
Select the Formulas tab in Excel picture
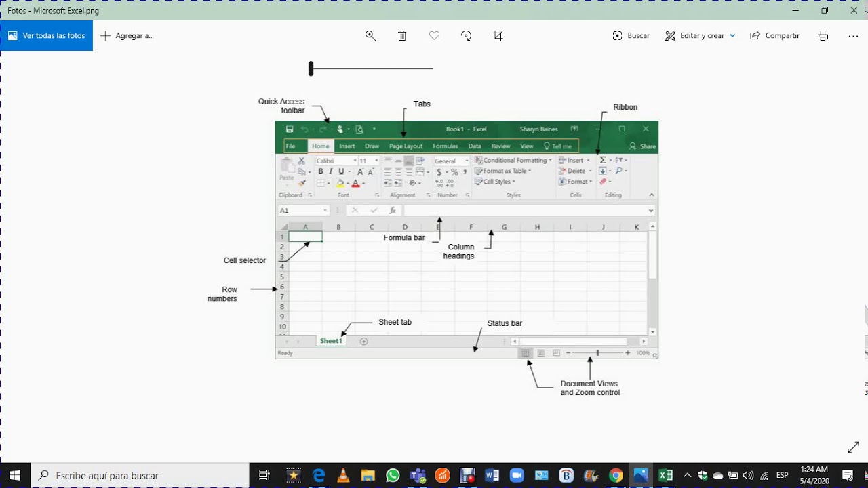(x=446, y=146)
